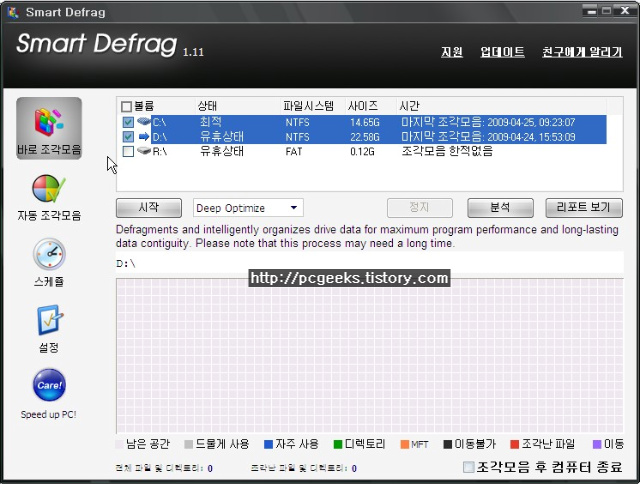Click the 디렉토리 green legend swatch

click(x=338, y=444)
